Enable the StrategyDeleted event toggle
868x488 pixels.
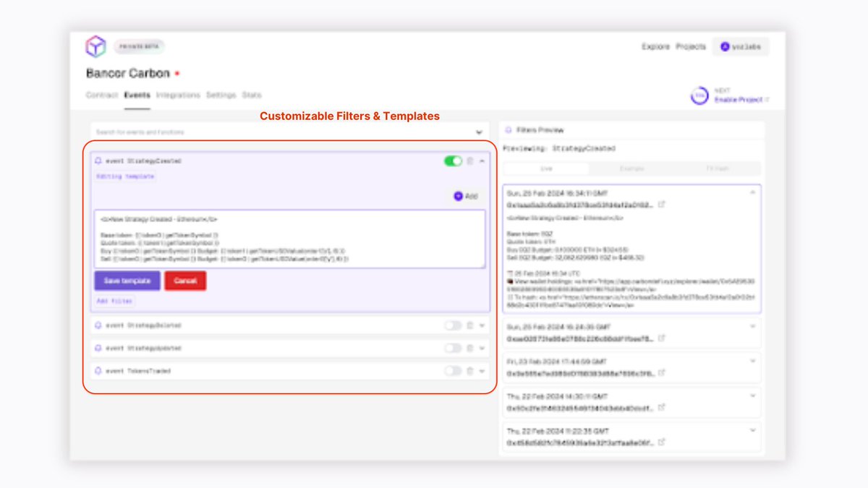click(x=453, y=325)
